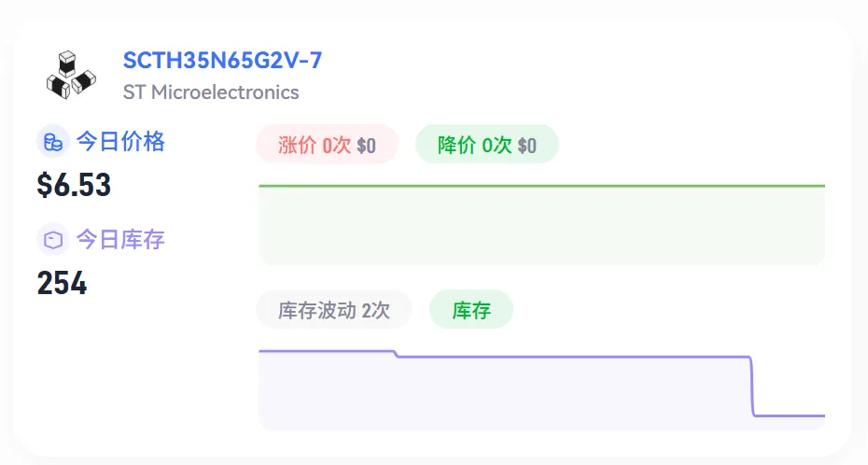Click the flat green price trend line
868x465 pixels.
click(542, 186)
